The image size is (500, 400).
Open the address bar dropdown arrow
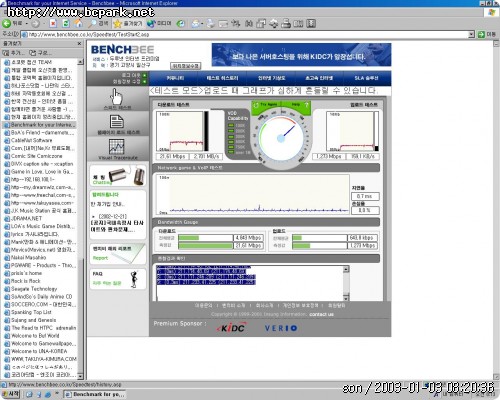point(471,34)
